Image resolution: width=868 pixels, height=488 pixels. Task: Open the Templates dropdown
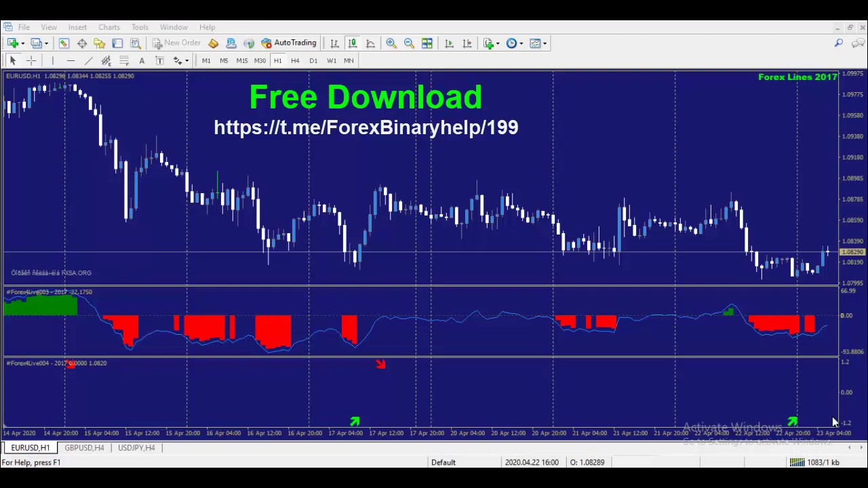[538, 43]
